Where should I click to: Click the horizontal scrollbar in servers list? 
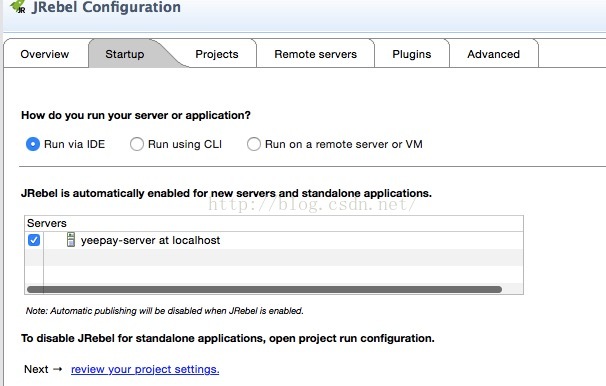[264, 289]
